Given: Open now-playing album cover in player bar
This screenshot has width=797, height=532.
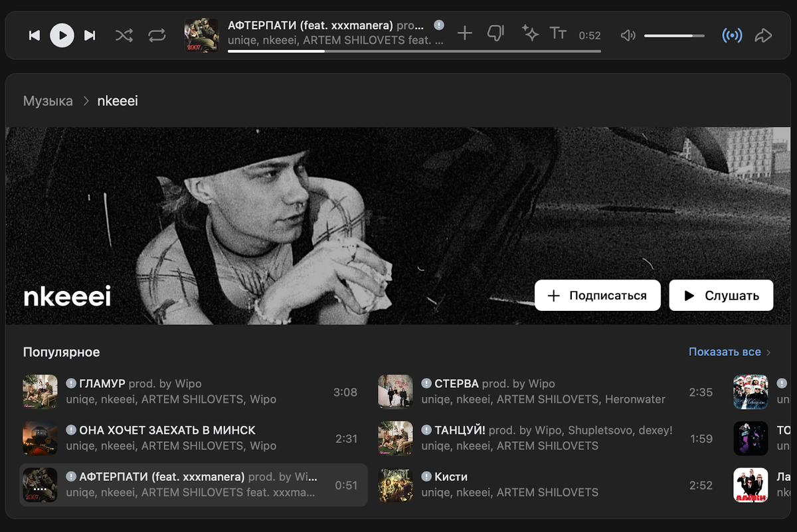Looking at the screenshot, I should click(x=202, y=35).
